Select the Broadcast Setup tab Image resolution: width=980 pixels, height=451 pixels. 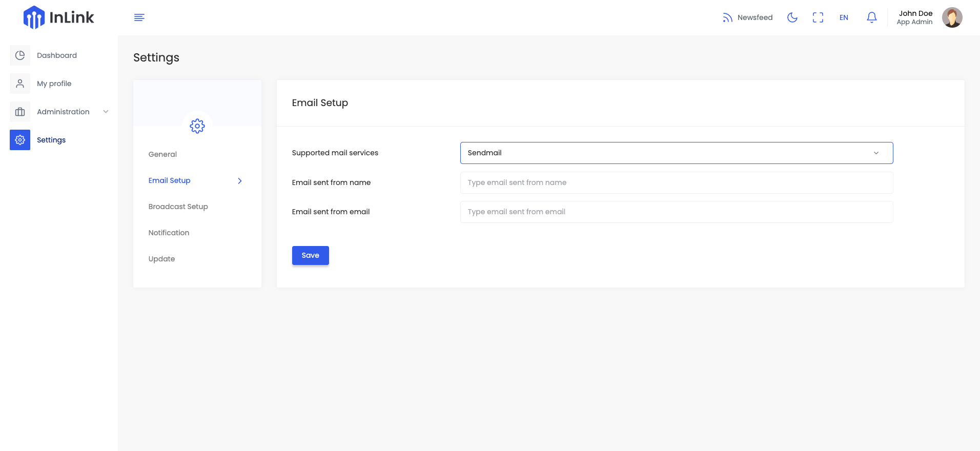coord(178,207)
